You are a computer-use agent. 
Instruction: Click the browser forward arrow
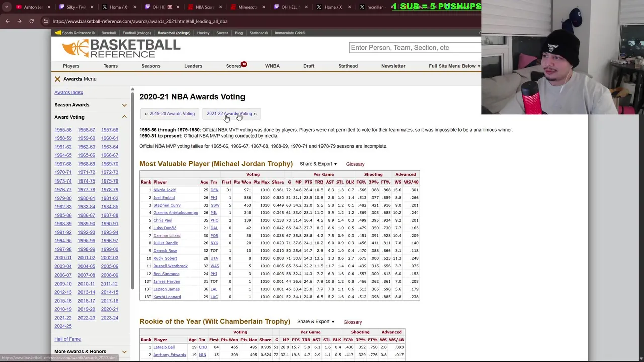tap(19, 21)
